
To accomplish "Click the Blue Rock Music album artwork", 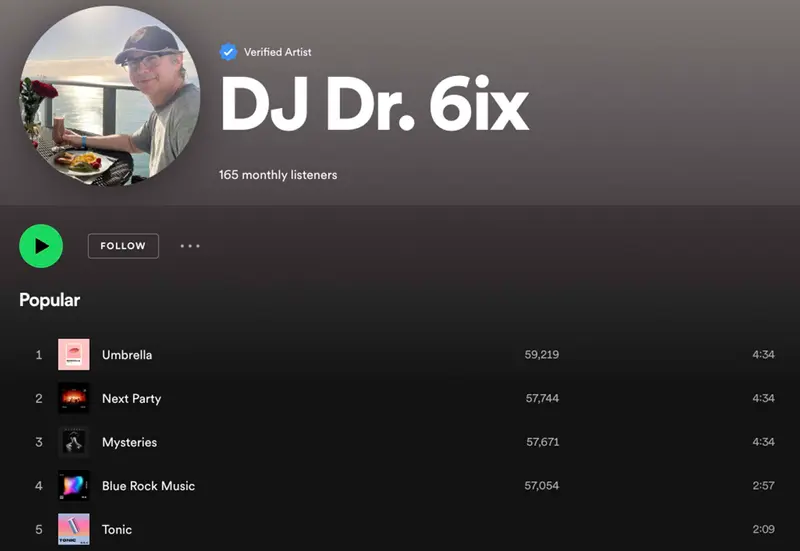I will coord(73,486).
